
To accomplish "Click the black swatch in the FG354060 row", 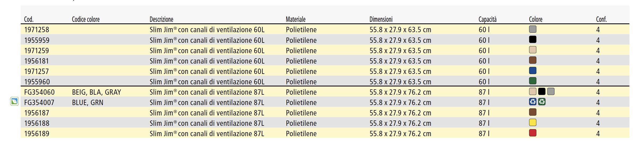I will (x=542, y=91).
